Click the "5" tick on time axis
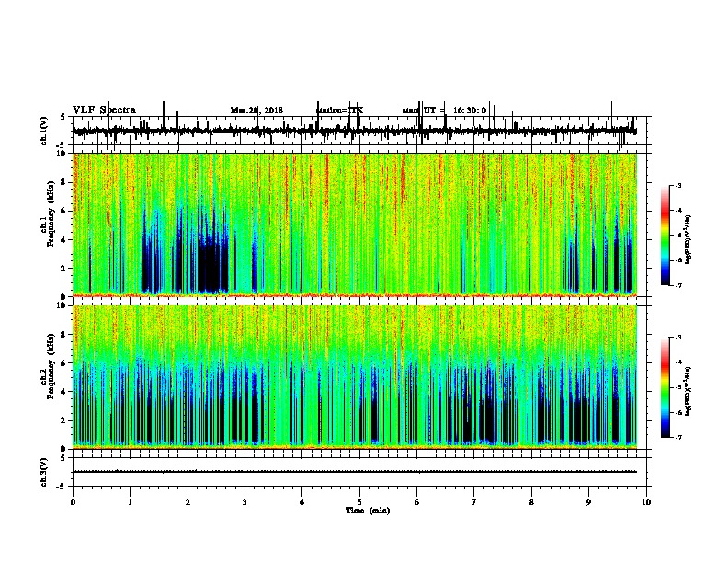 coord(359,502)
